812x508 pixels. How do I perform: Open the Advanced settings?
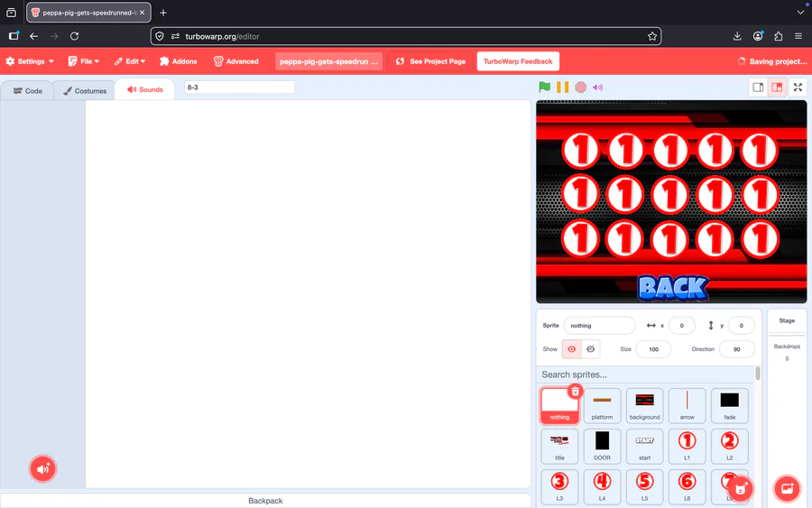236,61
